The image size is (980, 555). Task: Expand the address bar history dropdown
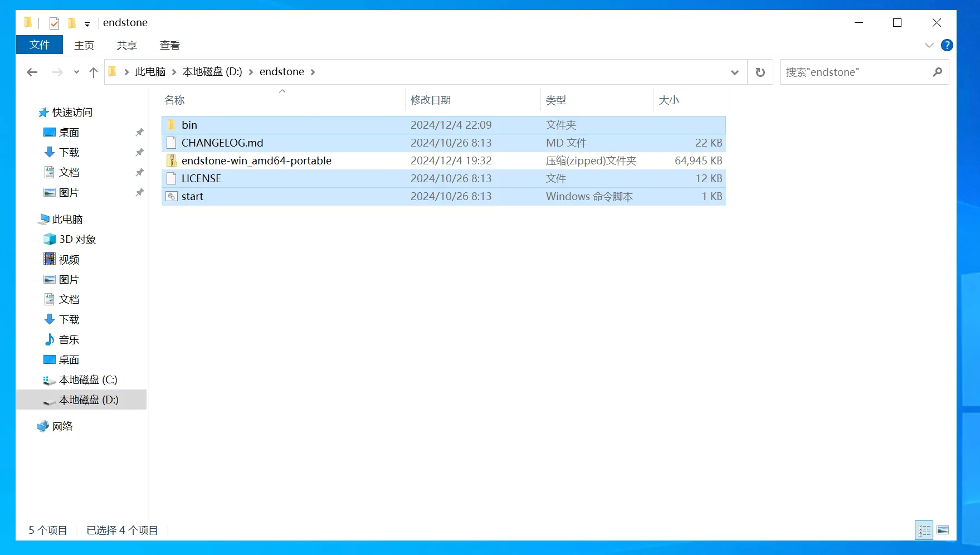pos(734,72)
